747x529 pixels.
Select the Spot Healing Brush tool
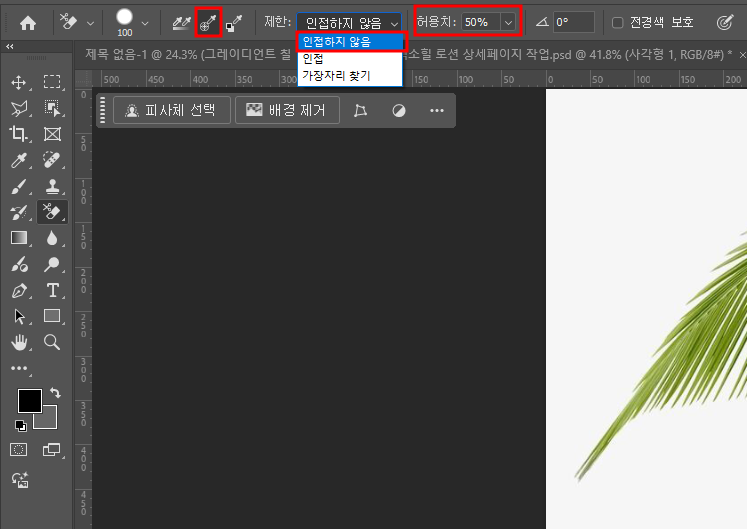(x=52, y=160)
